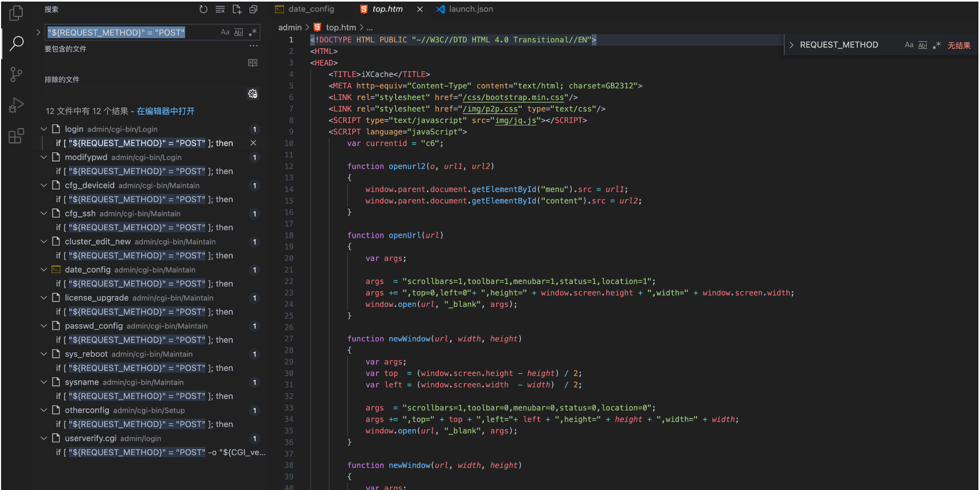The width and height of the screenshot is (980, 490).
Task: Open Source Control view
Action: pyautogui.click(x=16, y=74)
